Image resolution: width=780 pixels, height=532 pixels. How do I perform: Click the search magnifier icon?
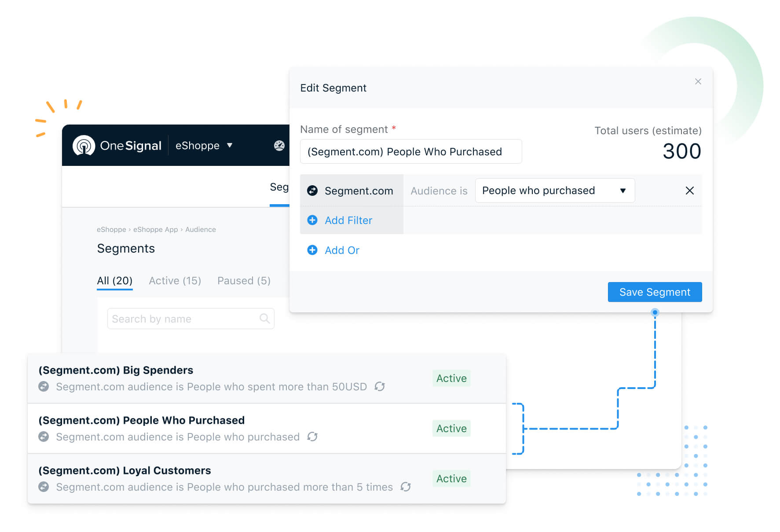(x=264, y=318)
